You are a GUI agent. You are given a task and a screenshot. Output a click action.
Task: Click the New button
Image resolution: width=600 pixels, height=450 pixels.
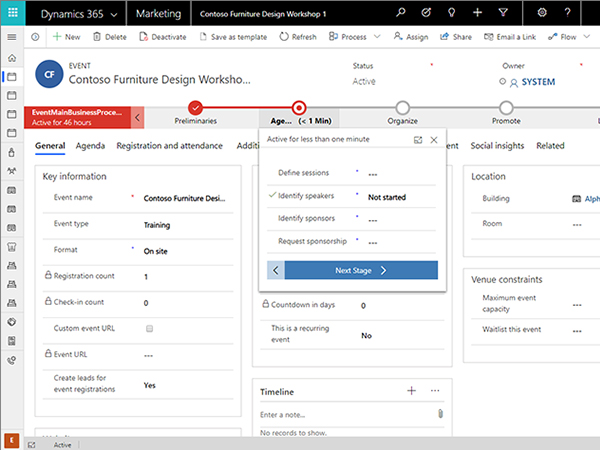pos(67,37)
